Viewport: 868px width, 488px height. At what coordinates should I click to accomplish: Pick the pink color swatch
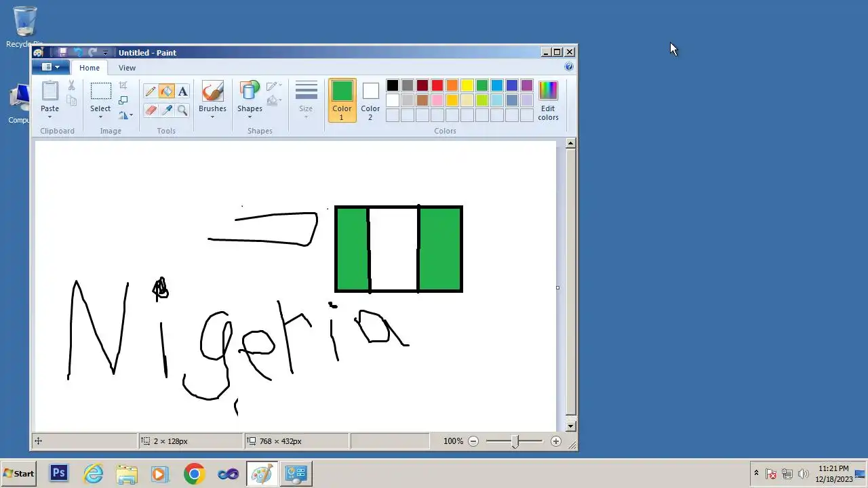click(x=437, y=100)
